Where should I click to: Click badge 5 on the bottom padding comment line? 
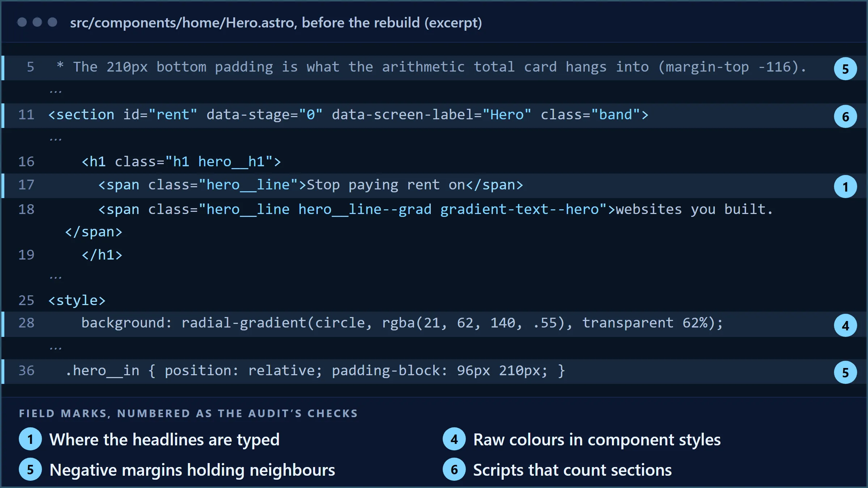click(x=845, y=69)
